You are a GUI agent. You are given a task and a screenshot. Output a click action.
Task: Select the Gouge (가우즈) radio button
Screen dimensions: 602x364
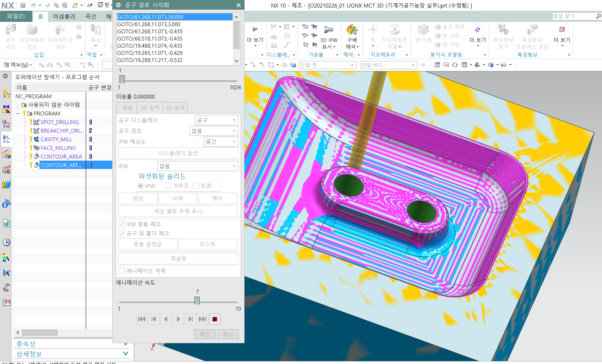pyautogui.click(x=168, y=186)
